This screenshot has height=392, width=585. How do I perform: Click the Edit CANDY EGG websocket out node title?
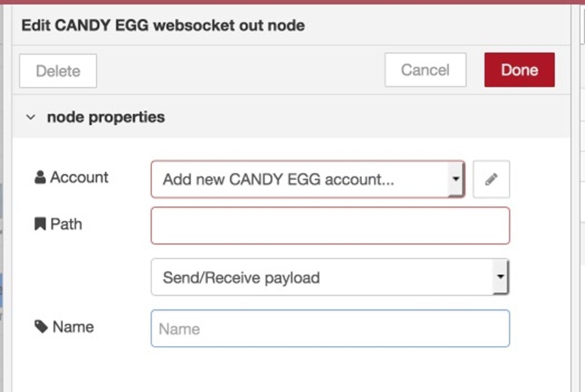pyautogui.click(x=163, y=25)
